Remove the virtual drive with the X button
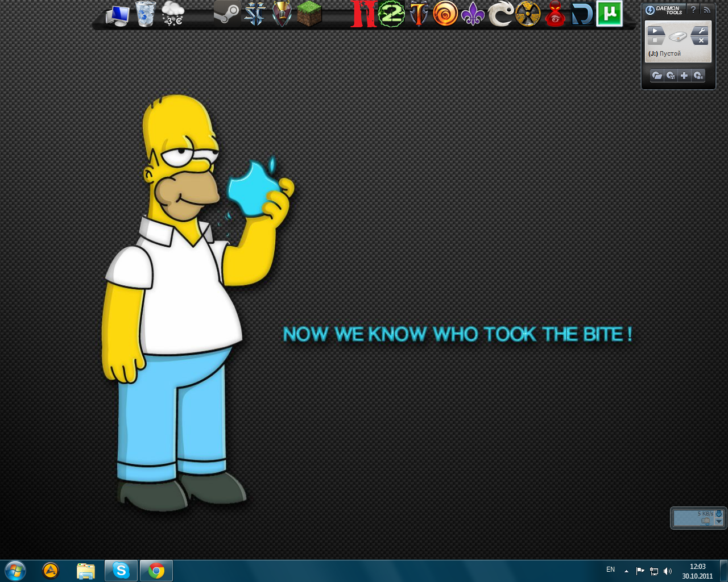The width and height of the screenshot is (728, 582). pyautogui.click(x=701, y=41)
